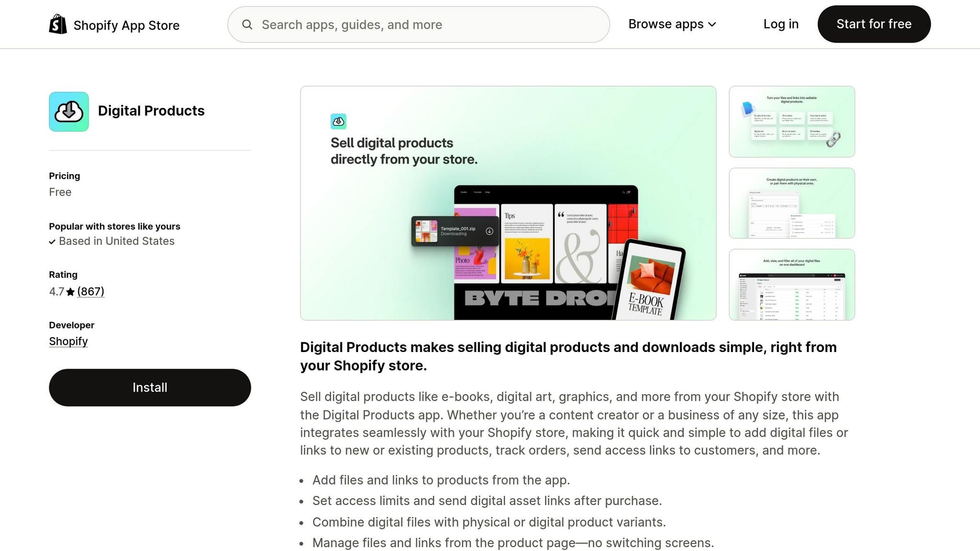Open thumbnail 'Add, view, and filter' dashboard
Screen dimensions: 980x551
pyautogui.click(x=791, y=285)
